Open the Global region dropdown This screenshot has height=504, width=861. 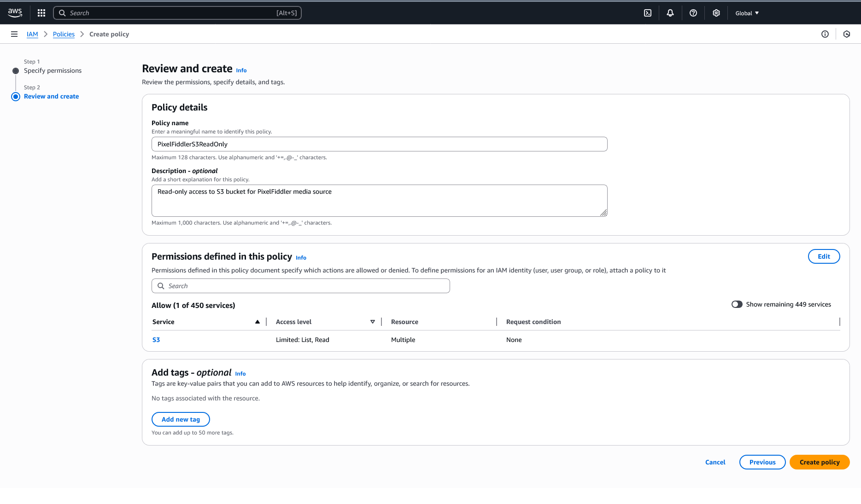tap(747, 13)
